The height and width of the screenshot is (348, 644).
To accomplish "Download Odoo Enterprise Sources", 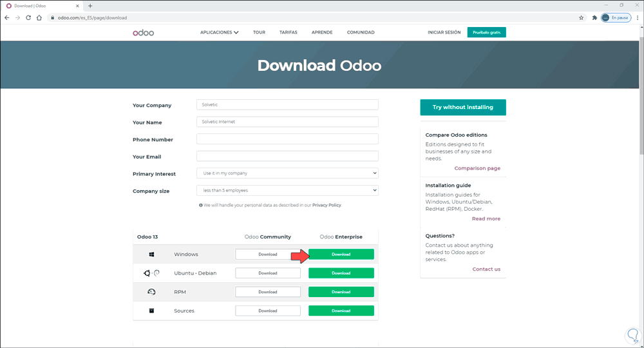I will [341, 311].
